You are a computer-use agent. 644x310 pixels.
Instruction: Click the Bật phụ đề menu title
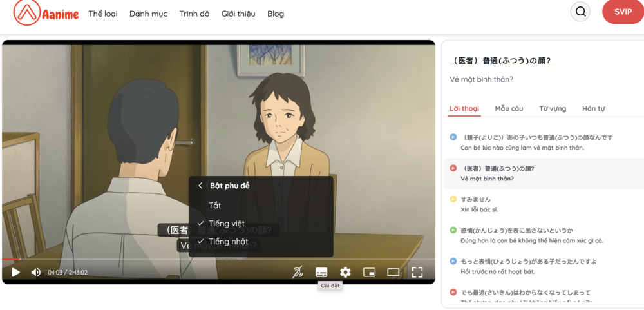click(x=230, y=186)
